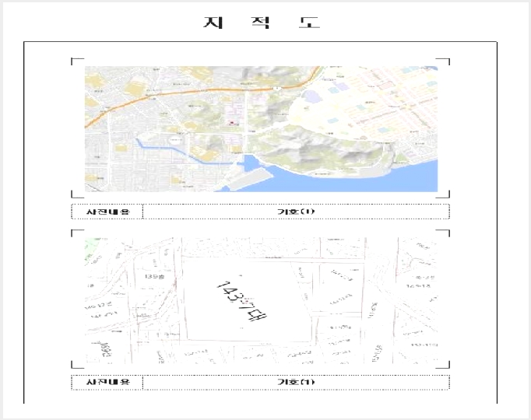Open the cadastral parcel map image
The width and height of the screenshot is (531, 420).
tap(261, 301)
